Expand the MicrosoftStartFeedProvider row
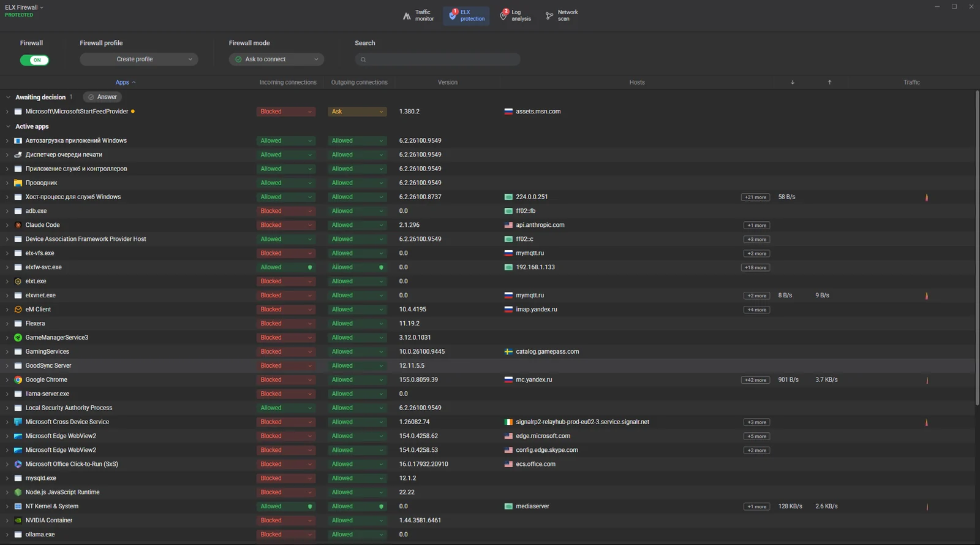980x545 pixels. (x=7, y=112)
